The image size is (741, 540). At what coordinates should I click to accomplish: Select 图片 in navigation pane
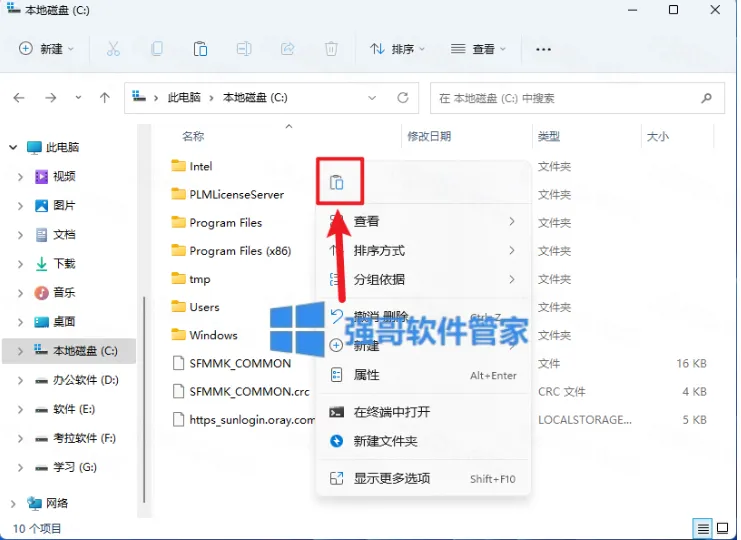point(55,206)
